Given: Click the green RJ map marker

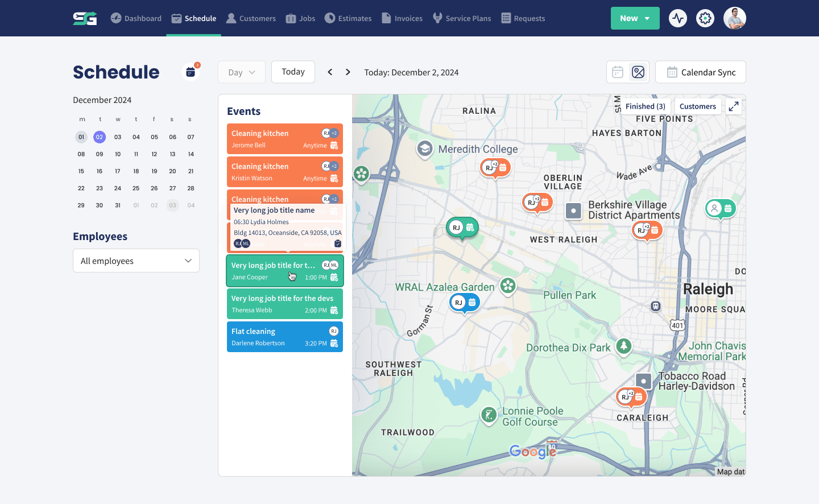Looking at the screenshot, I should [x=462, y=228].
